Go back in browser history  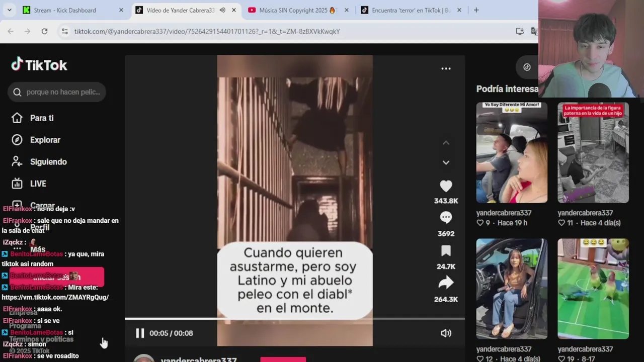[x=11, y=31]
